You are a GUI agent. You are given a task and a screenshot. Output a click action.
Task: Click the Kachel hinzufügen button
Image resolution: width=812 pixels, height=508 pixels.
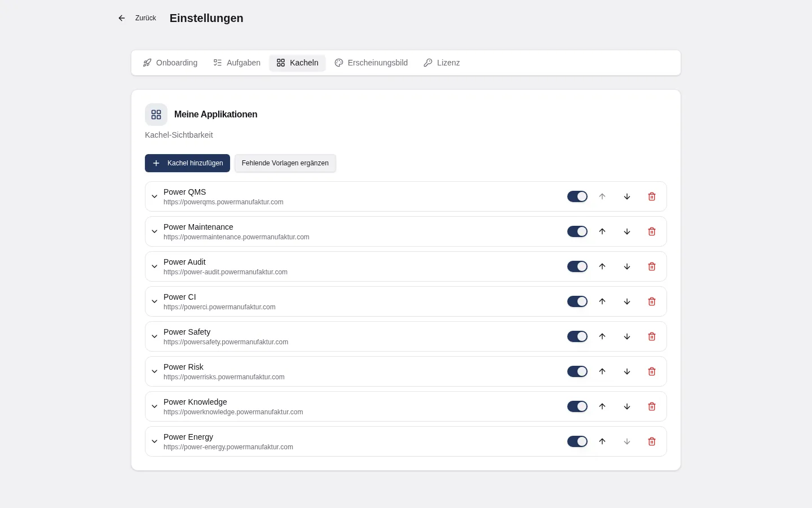point(187,163)
